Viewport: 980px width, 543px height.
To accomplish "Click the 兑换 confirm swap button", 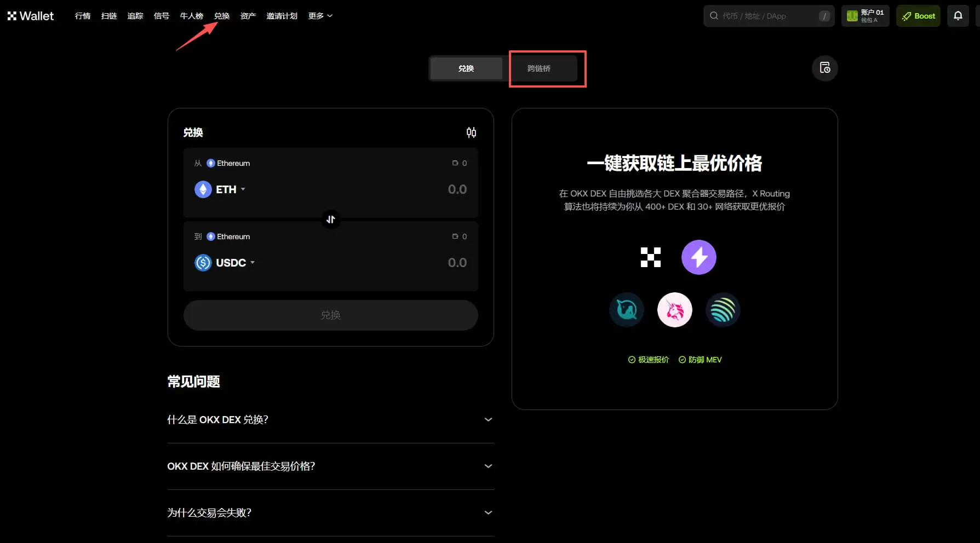I will tap(330, 315).
